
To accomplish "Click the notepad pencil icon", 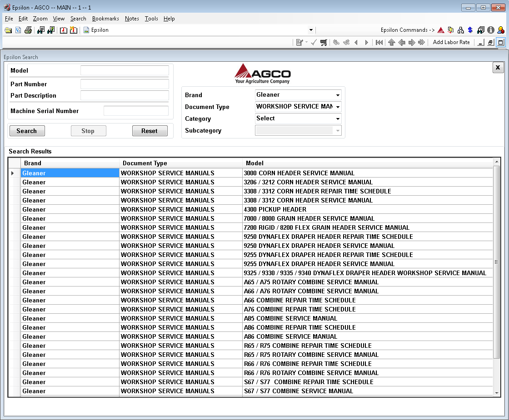I will click(299, 43).
